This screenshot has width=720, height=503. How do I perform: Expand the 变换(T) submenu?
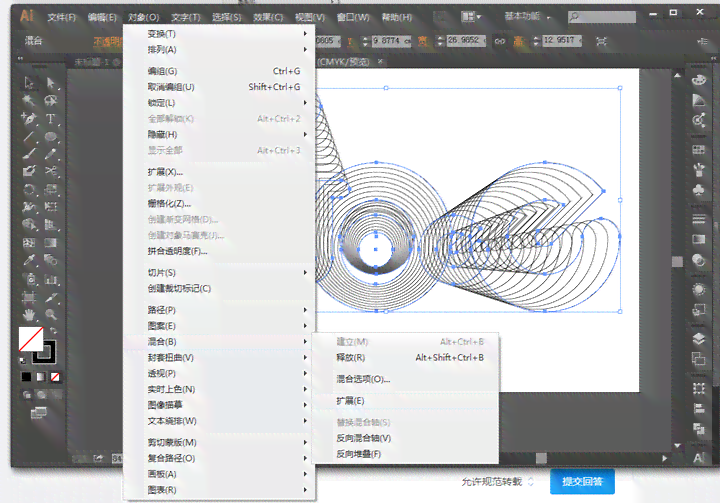point(219,34)
